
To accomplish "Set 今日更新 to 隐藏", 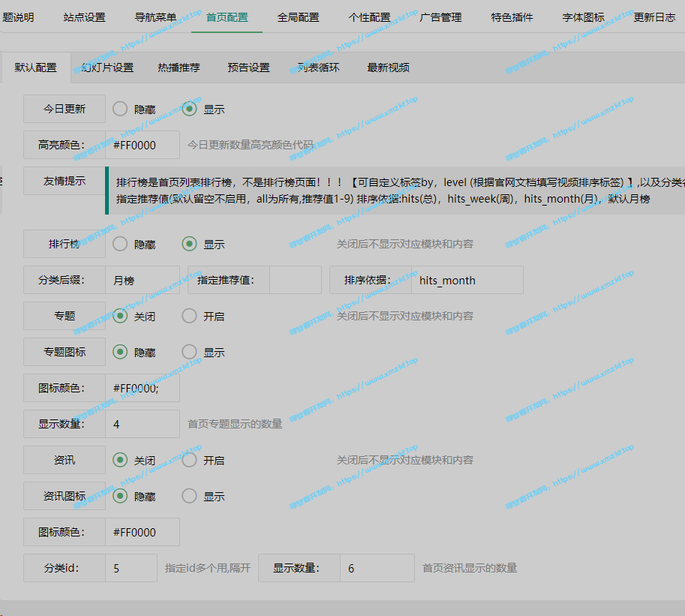I will pos(120,109).
